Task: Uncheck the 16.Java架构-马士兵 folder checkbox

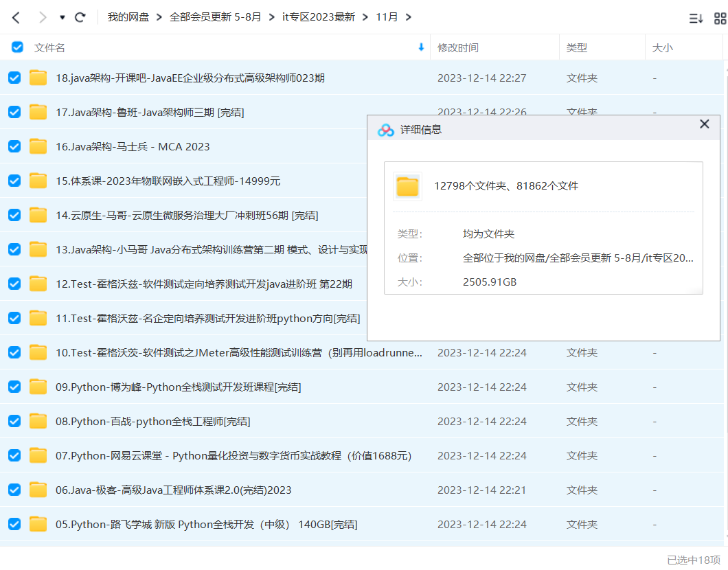Action: pos(14,146)
